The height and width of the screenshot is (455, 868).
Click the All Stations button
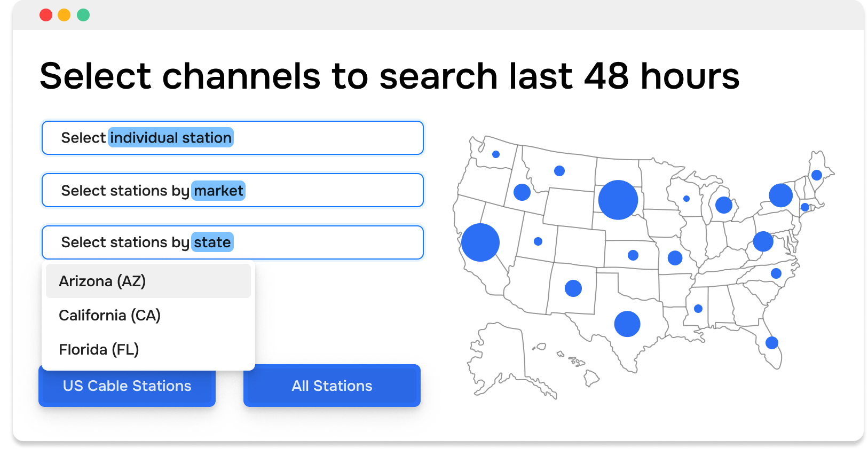[332, 386]
